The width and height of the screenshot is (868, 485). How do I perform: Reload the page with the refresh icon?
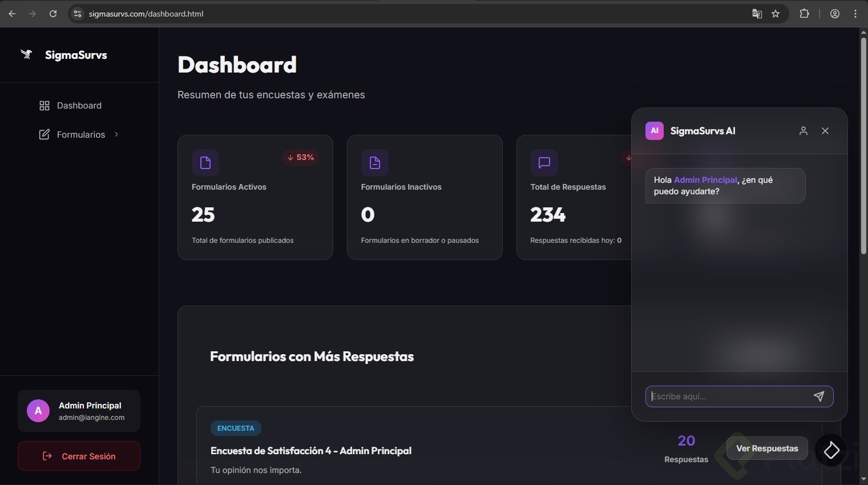coord(53,14)
